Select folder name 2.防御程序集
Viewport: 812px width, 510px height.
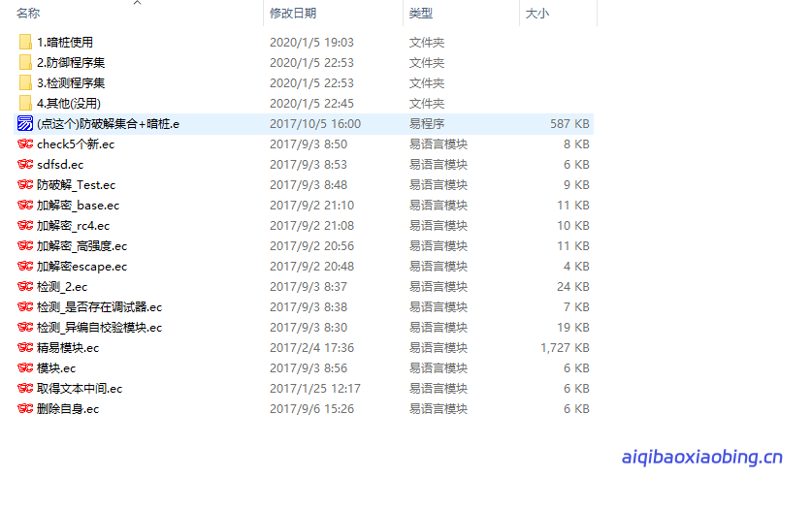(71, 63)
